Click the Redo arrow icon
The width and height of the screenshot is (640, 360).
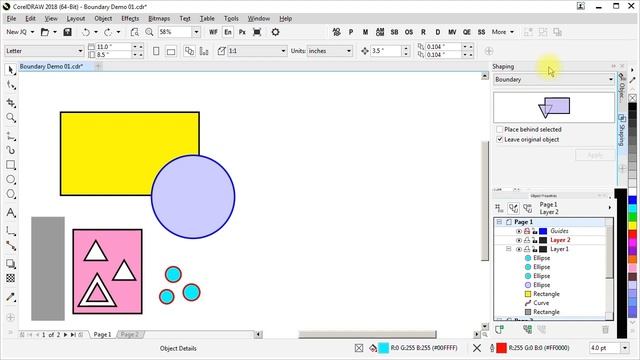(108, 32)
